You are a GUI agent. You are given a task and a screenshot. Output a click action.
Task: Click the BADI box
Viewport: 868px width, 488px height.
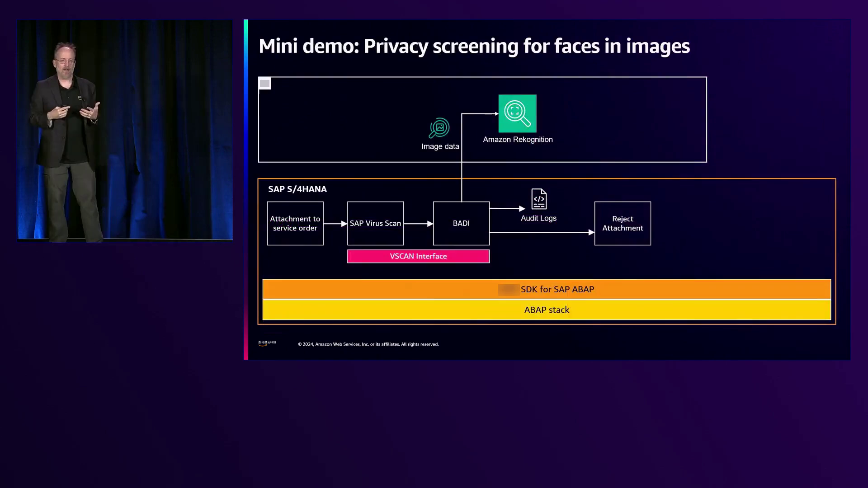461,224
